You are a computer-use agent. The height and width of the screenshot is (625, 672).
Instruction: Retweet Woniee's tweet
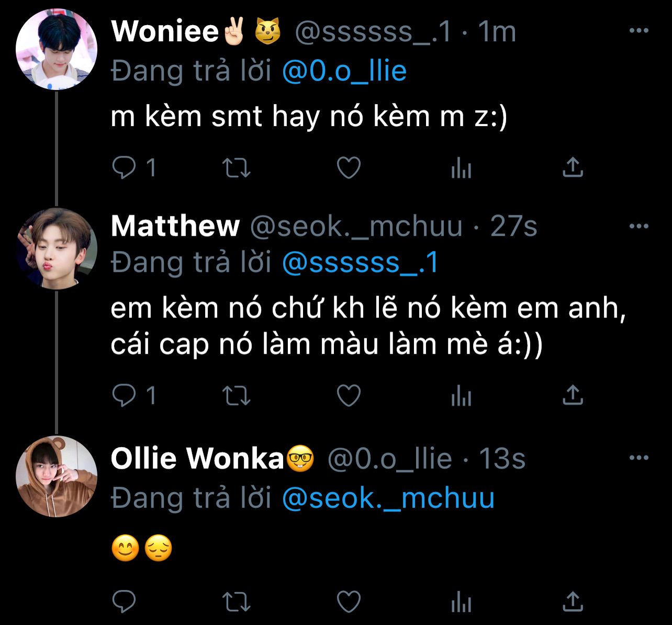(237, 168)
